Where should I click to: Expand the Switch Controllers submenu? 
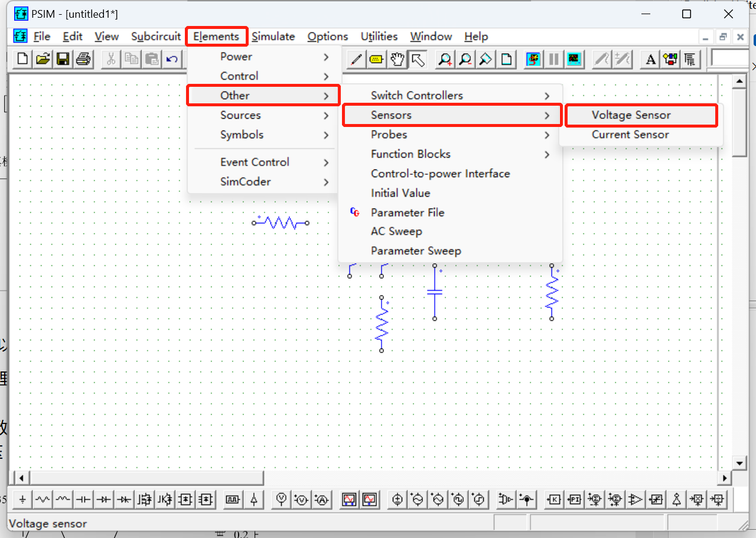pos(450,96)
